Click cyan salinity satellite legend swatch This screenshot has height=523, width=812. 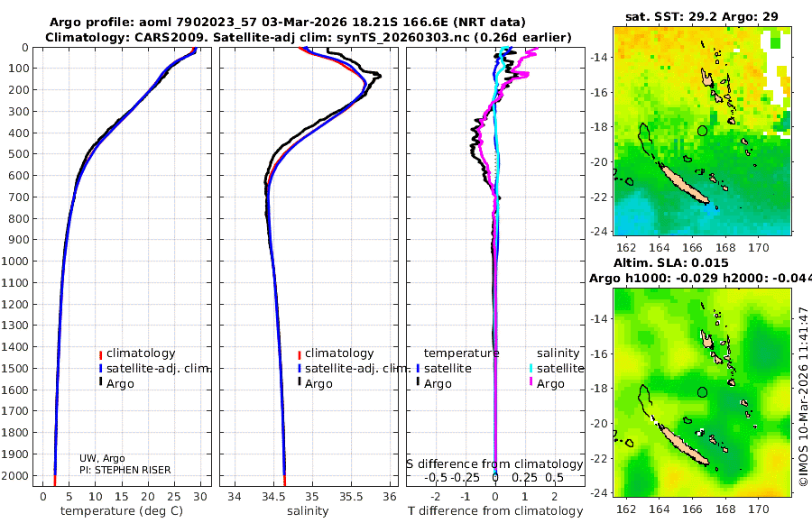[531, 369]
